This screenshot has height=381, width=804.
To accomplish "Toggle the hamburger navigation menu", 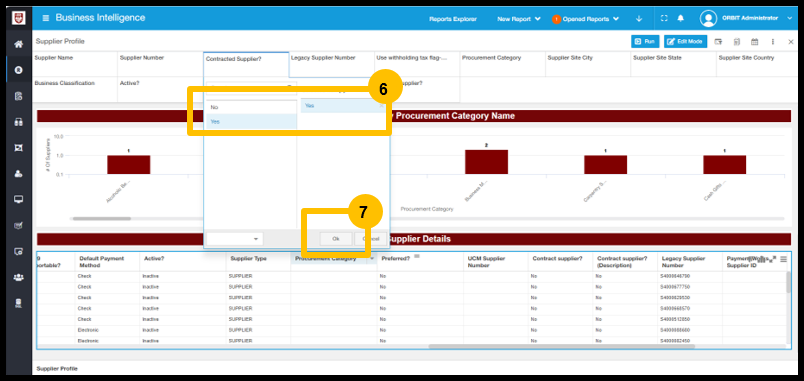I will click(46, 18).
